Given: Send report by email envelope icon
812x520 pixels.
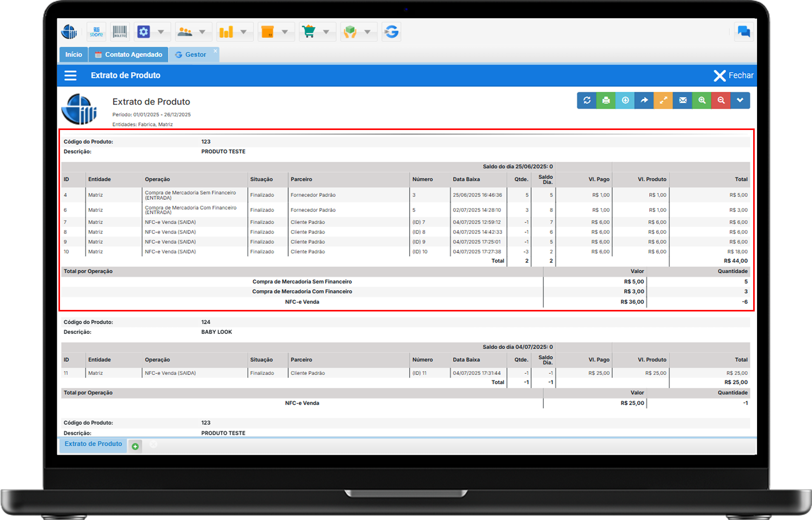Looking at the screenshot, I should click(683, 101).
